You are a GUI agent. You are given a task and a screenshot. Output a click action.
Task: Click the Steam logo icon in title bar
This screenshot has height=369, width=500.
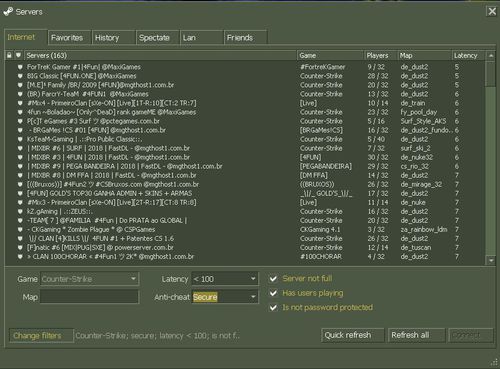click(8, 12)
